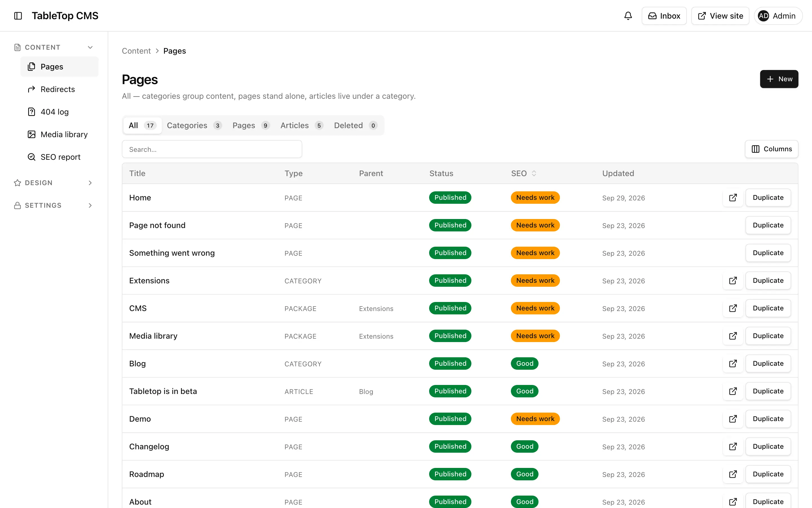Open external link for Changelog row

click(x=733, y=446)
